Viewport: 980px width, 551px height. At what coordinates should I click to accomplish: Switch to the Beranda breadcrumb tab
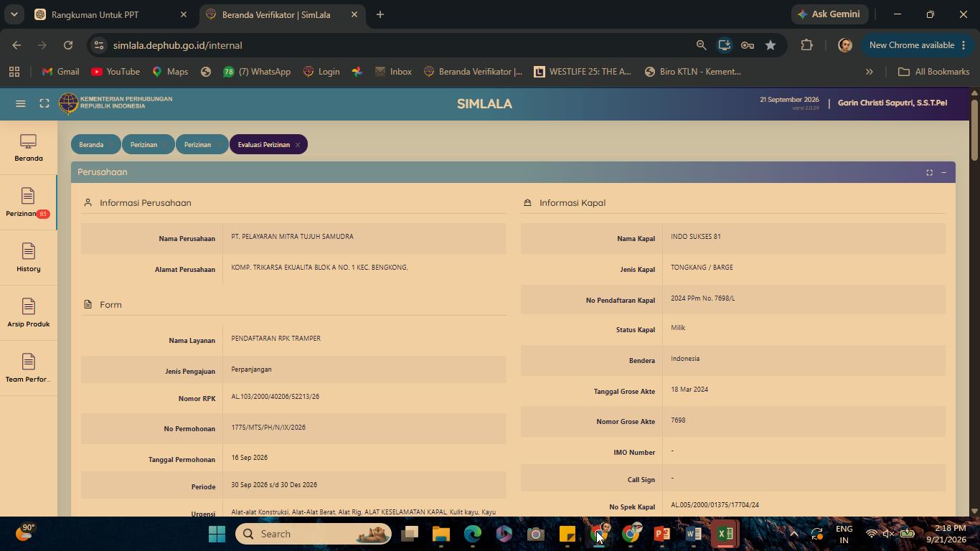click(91, 145)
